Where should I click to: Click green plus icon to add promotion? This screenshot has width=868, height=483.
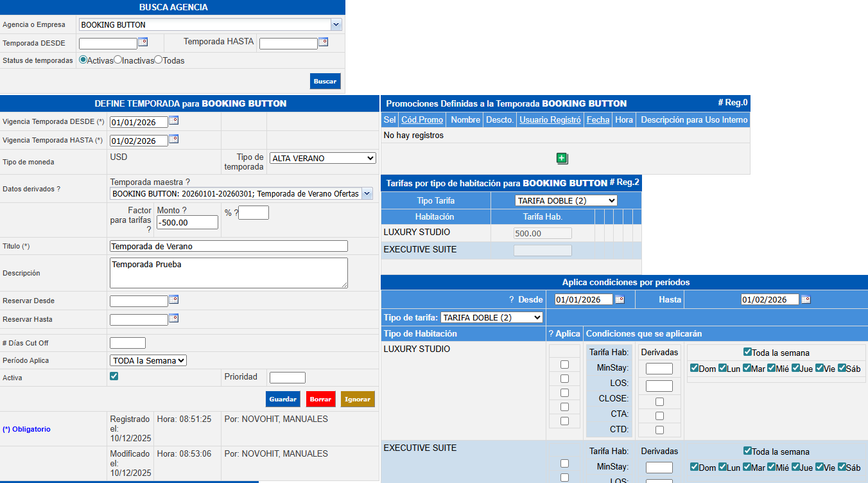562,159
